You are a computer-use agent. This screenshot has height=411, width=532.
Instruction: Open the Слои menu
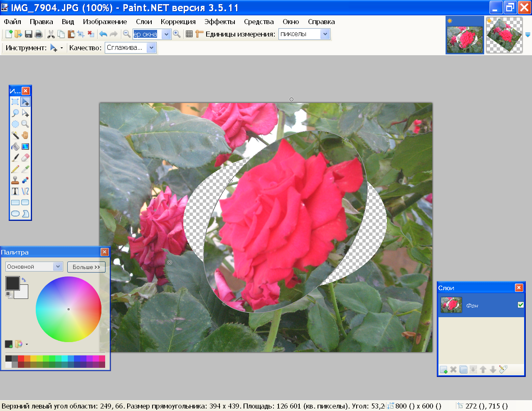[x=144, y=22]
